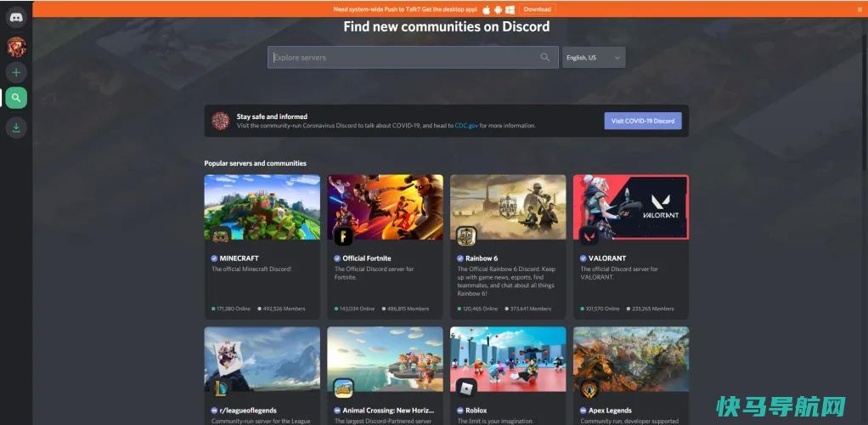Click the r/leagueoflegends server title

tap(248, 411)
